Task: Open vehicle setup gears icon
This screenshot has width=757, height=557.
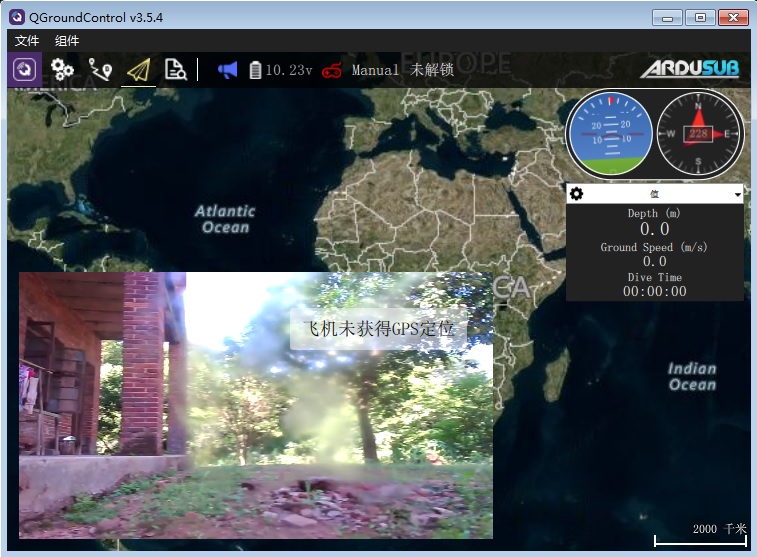Action: click(62, 70)
